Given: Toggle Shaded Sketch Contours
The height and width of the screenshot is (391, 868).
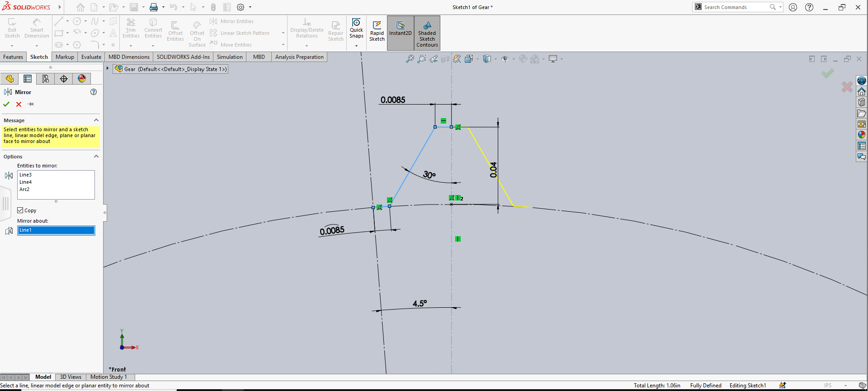Looking at the screenshot, I should [x=427, y=33].
